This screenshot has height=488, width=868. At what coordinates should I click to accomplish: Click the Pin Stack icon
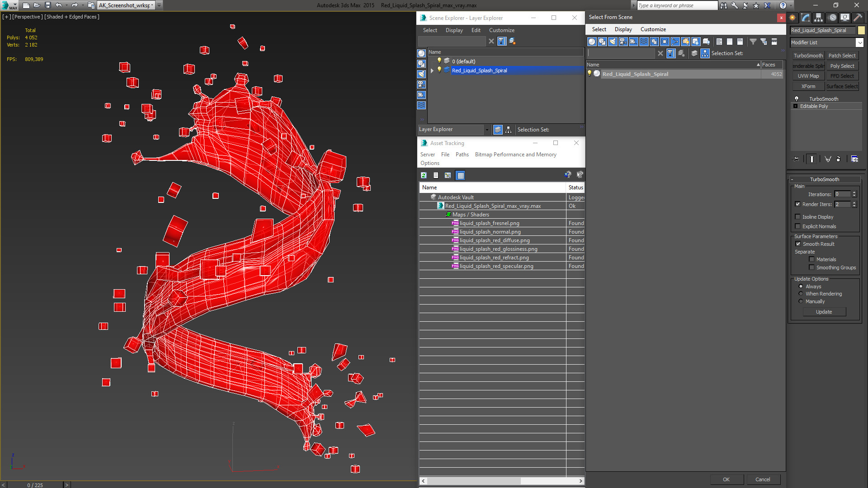[x=796, y=159]
